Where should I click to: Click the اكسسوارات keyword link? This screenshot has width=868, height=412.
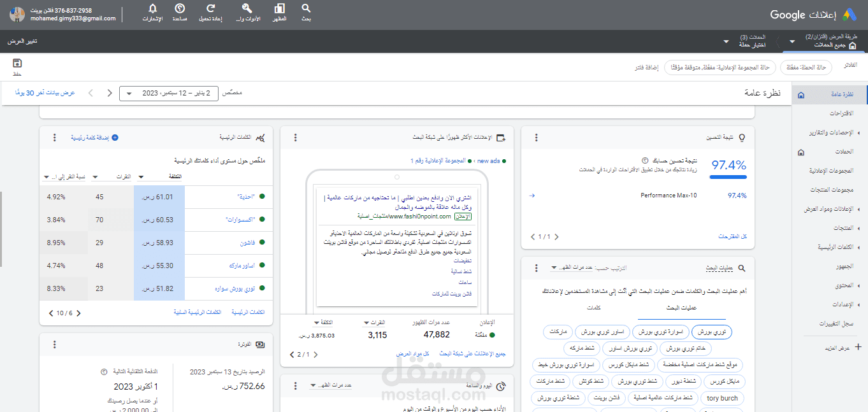point(240,220)
